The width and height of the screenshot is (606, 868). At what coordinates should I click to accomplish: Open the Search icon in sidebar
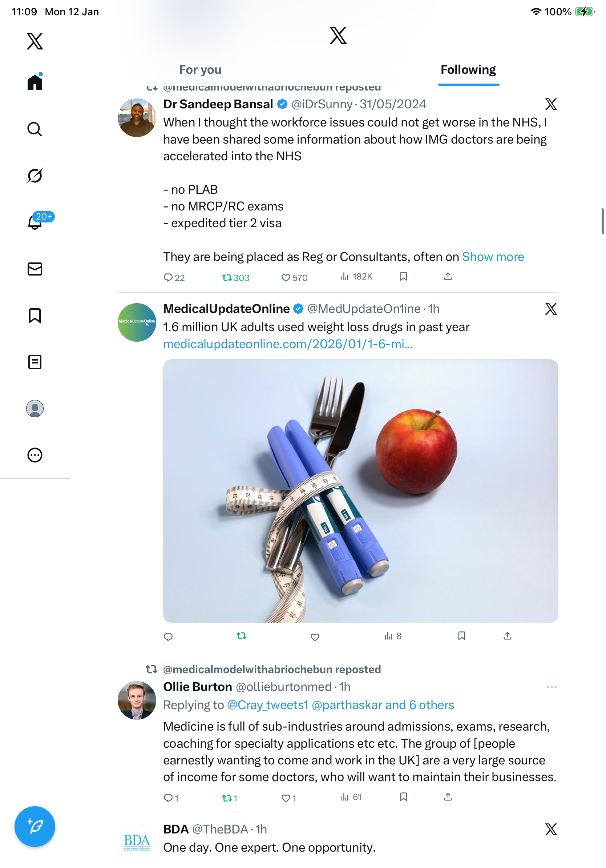point(35,129)
